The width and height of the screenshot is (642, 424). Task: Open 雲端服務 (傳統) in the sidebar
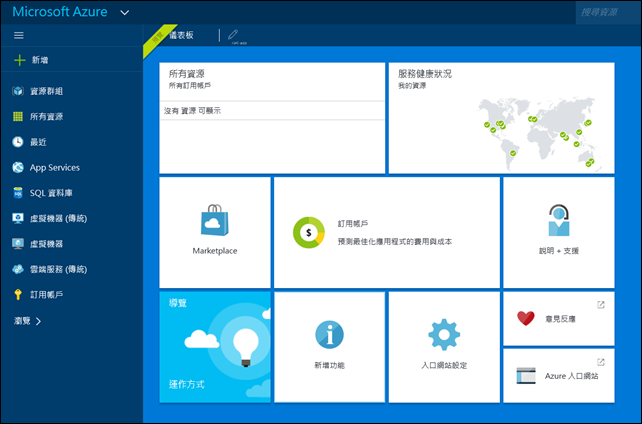(57, 269)
